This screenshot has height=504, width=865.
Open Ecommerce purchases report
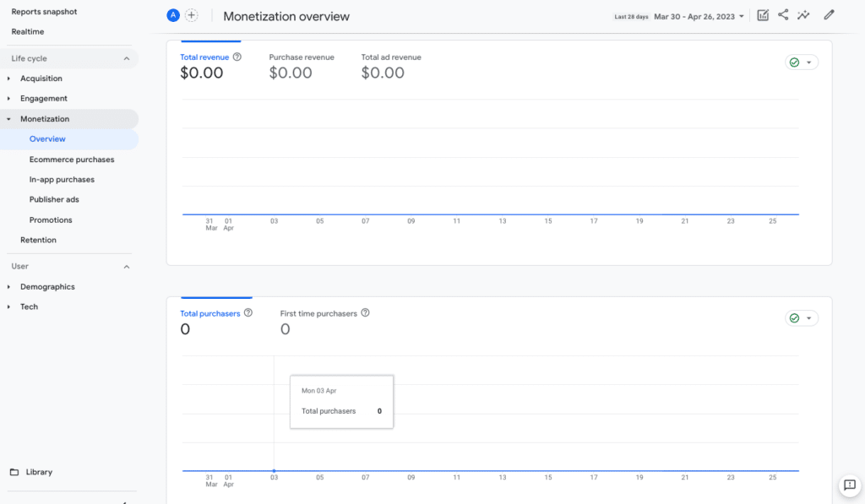(x=72, y=160)
